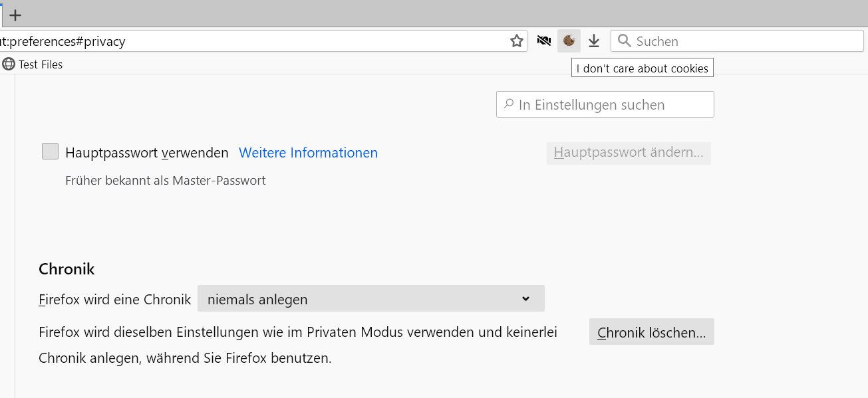Click the chevron arrow of the Chronik dropdown
868x398 pixels.
[x=525, y=299]
